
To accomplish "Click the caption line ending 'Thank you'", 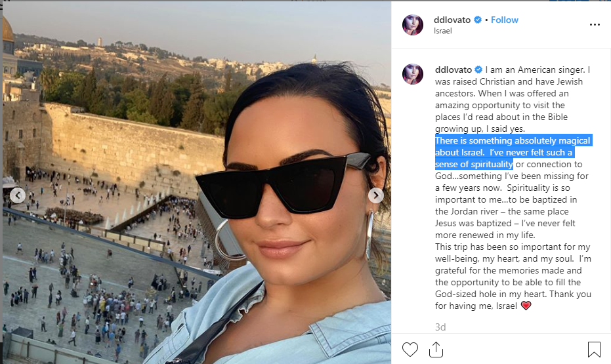I will [x=513, y=294].
